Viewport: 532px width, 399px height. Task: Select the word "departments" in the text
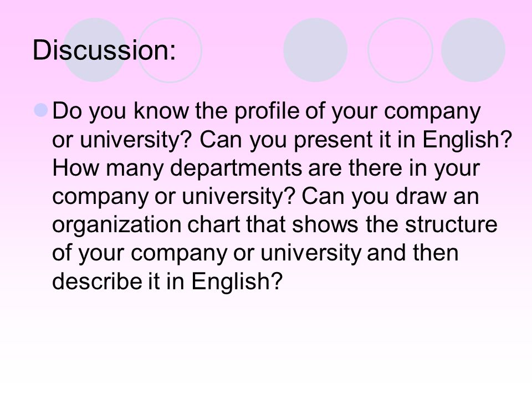(236, 168)
